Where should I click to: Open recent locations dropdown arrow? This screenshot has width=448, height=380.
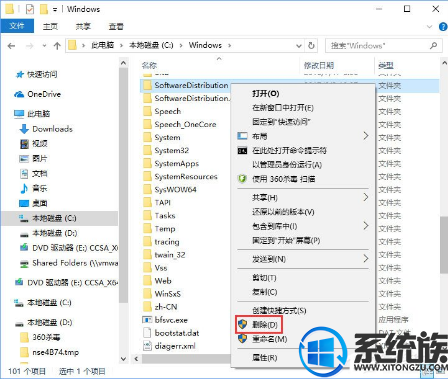click(x=44, y=46)
